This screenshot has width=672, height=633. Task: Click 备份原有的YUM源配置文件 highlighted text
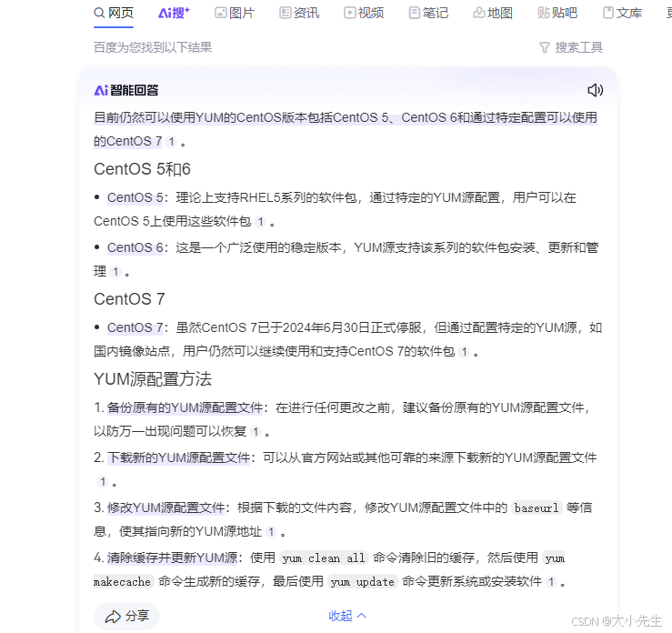coord(185,407)
